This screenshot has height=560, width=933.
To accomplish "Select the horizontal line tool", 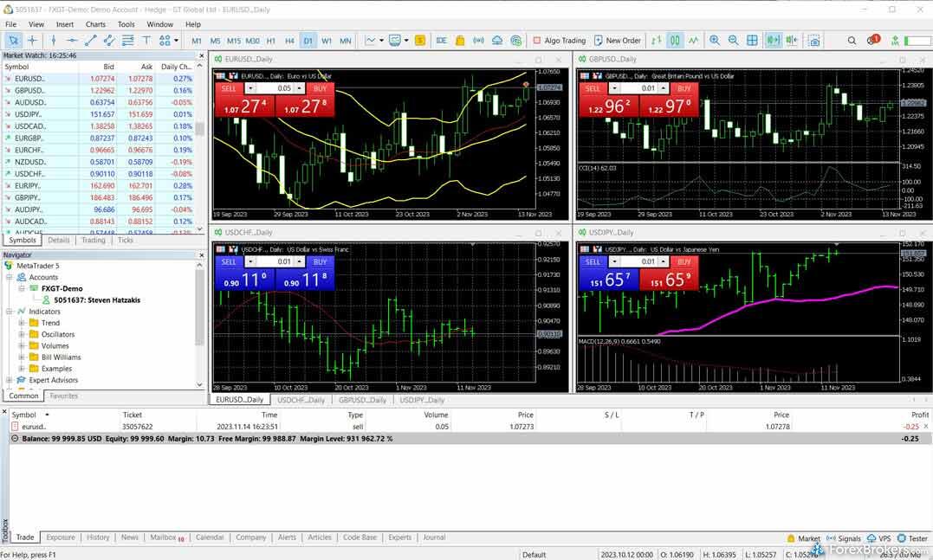I will (71, 41).
